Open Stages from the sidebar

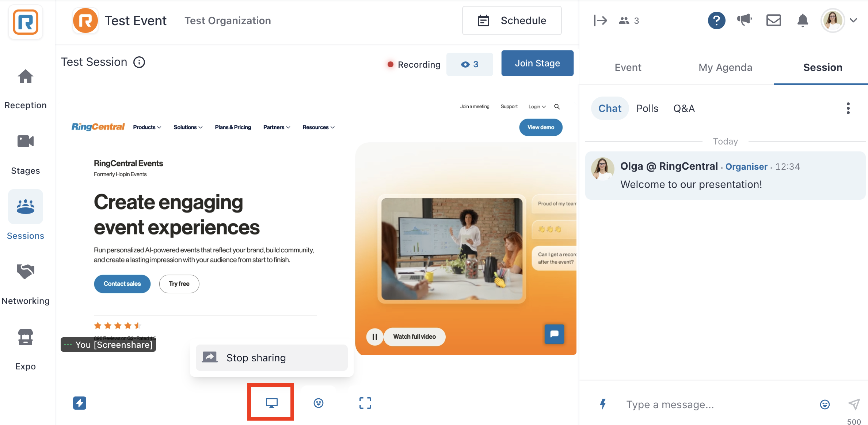26,155
